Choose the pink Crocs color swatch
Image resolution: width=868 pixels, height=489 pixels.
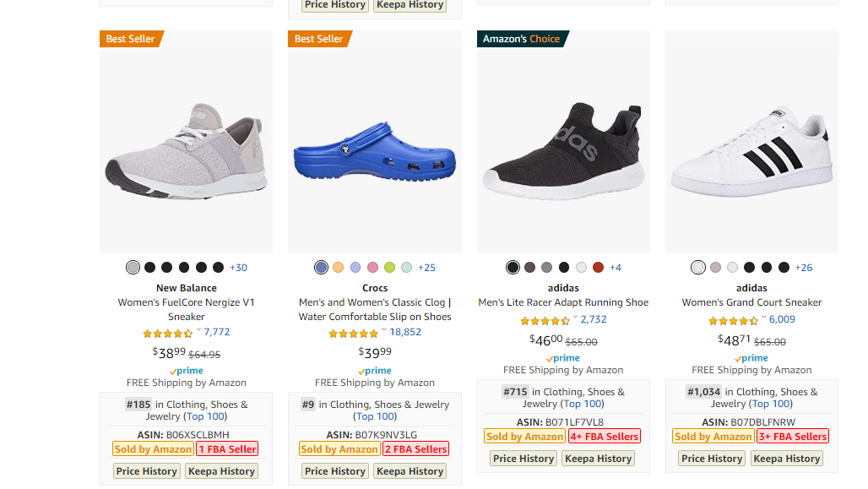pyautogui.click(x=372, y=268)
